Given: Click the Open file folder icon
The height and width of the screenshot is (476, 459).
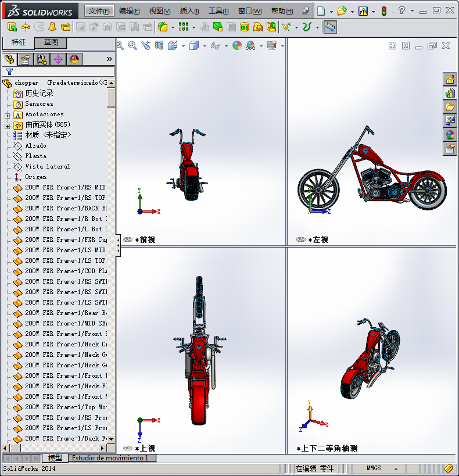Looking at the screenshot, I should tap(342, 11).
